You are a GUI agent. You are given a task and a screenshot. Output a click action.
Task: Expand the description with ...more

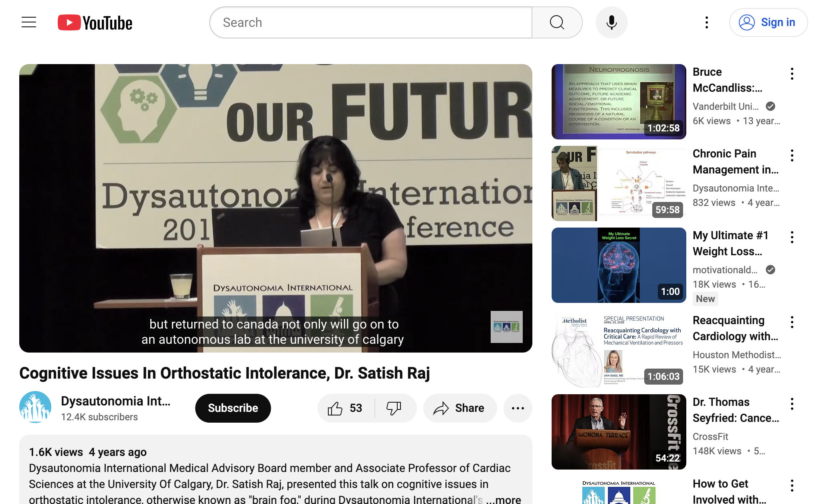504,499
